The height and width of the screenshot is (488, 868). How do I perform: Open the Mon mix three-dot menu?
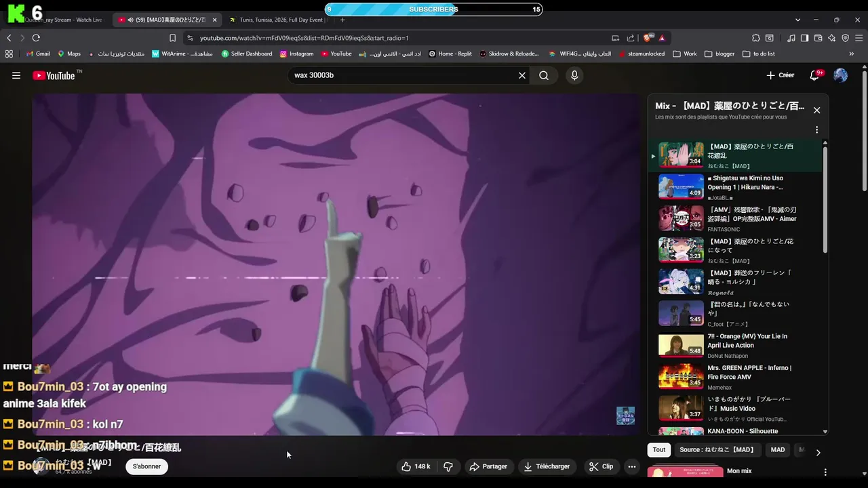(825, 472)
